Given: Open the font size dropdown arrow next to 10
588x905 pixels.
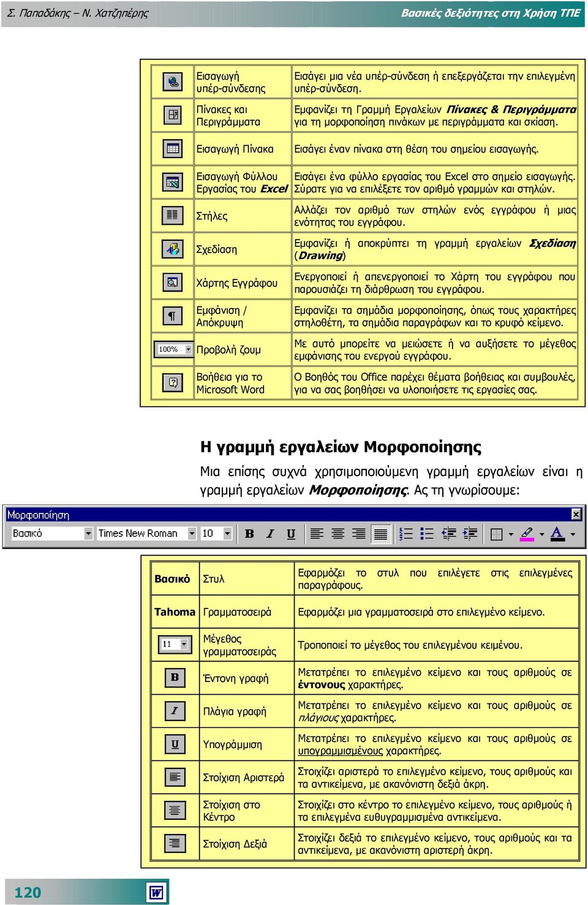Looking at the screenshot, I should [227, 534].
